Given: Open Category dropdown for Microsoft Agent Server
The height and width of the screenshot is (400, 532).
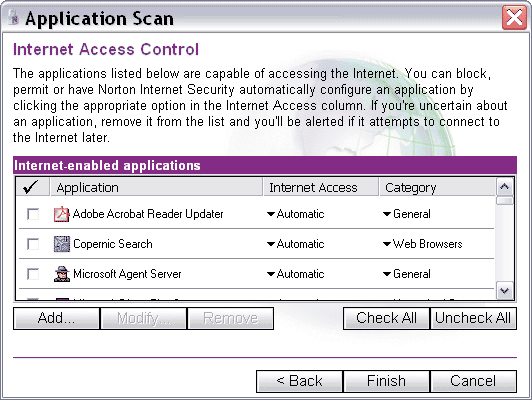Looking at the screenshot, I should pyautogui.click(x=406, y=274).
